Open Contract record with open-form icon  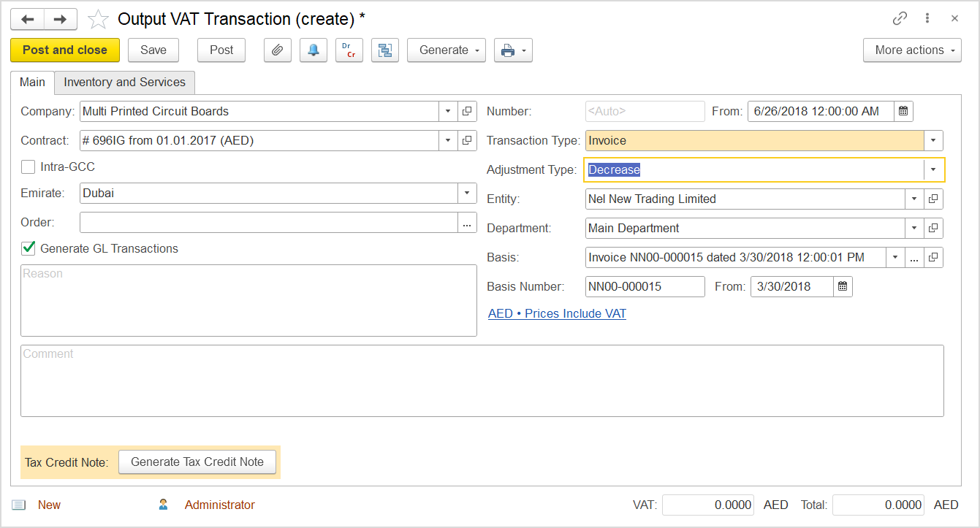pos(467,141)
